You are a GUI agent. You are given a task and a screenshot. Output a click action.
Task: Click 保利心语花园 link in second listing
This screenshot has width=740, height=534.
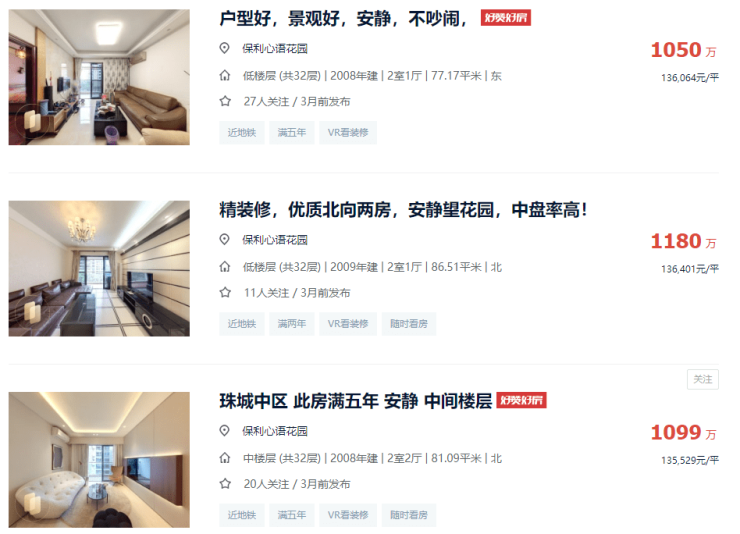(x=275, y=240)
